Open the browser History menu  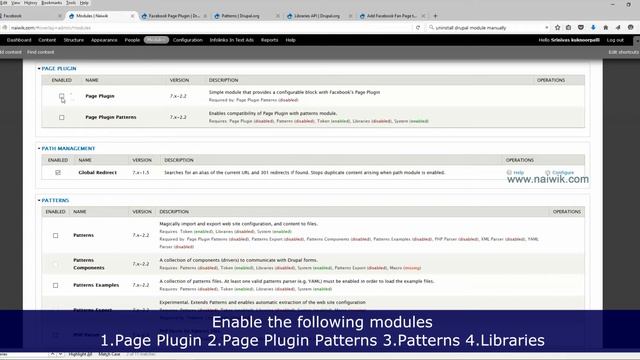(x=31, y=2)
